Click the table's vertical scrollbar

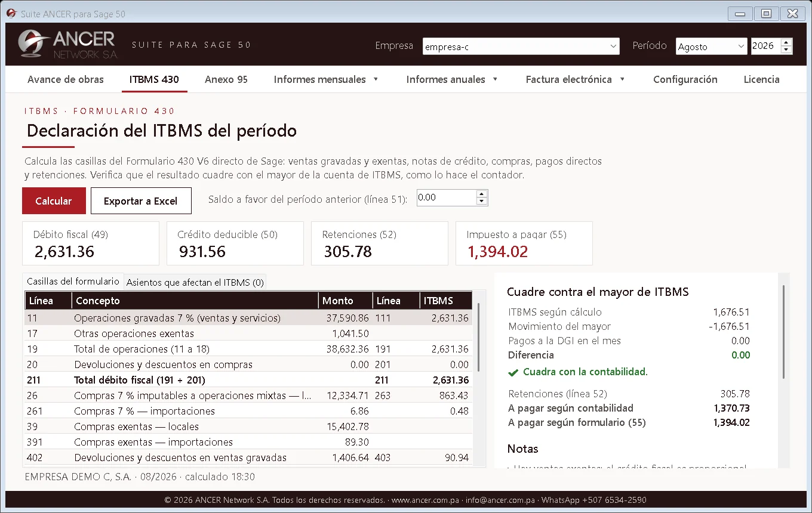[x=478, y=337]
